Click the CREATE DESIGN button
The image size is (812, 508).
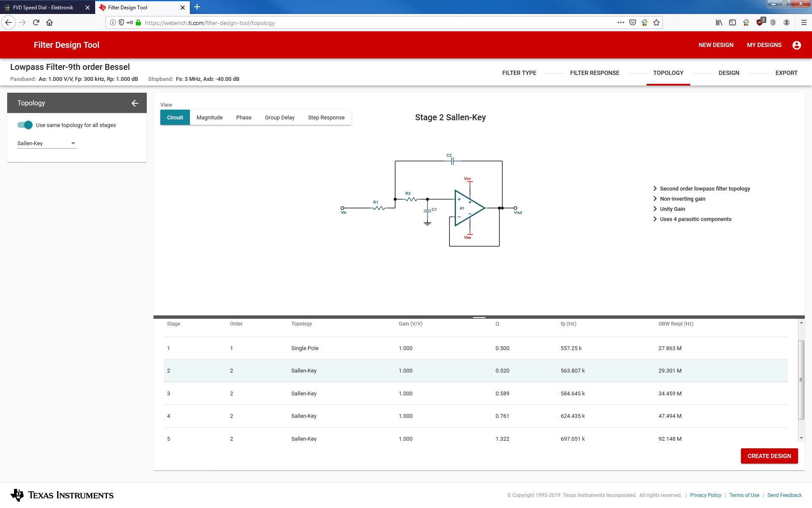pyautogui.click(x=769, y=456)
